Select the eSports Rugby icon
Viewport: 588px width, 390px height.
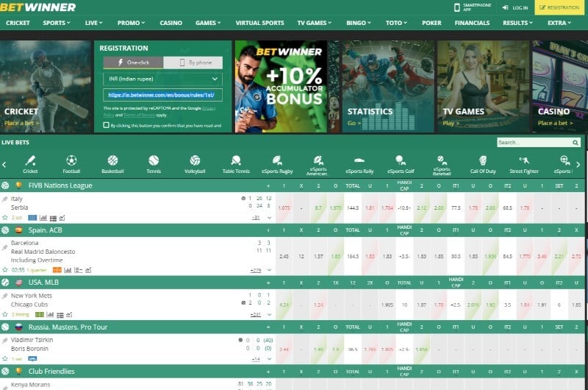click(277, 164)
